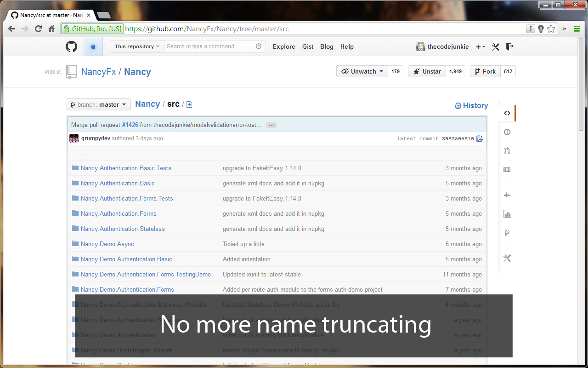Open folder Nancy.Authentication.Forms
Screen dimensions: 588x368
[x=119, y=213]
